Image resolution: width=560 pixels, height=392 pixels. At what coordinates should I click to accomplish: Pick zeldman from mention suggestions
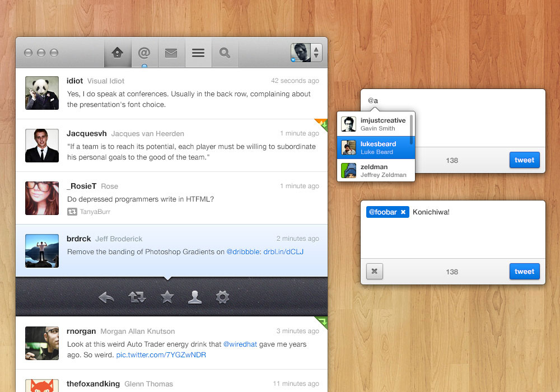coord(376,171)
